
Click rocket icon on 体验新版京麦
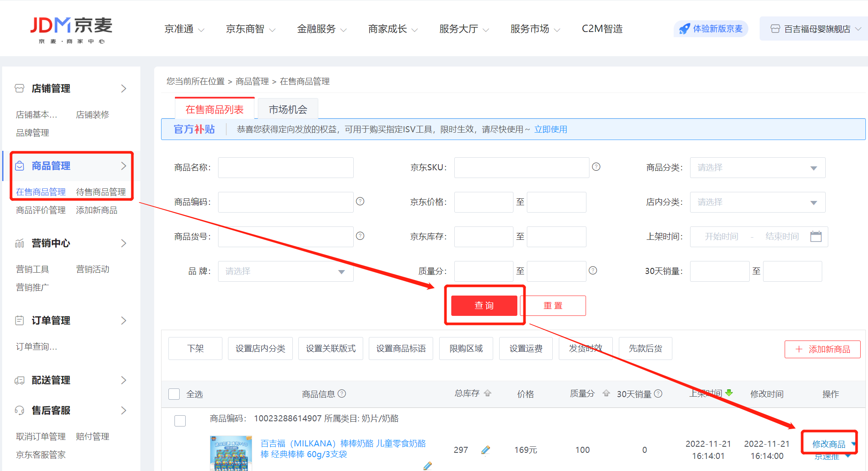click(x=684, y=29)
